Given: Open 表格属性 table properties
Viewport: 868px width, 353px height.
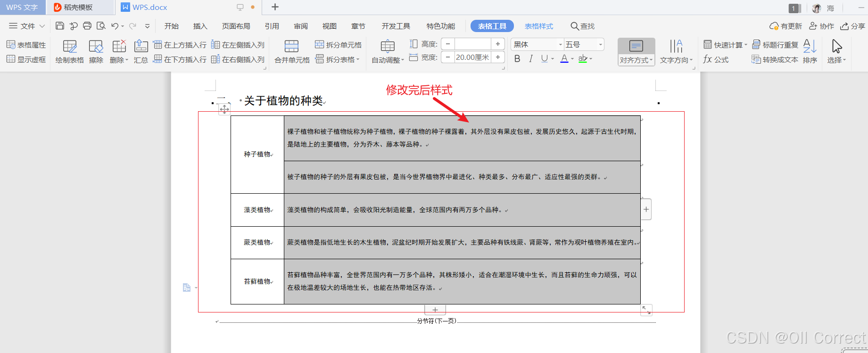Looking at the screenshot, I should click(26, 45).
